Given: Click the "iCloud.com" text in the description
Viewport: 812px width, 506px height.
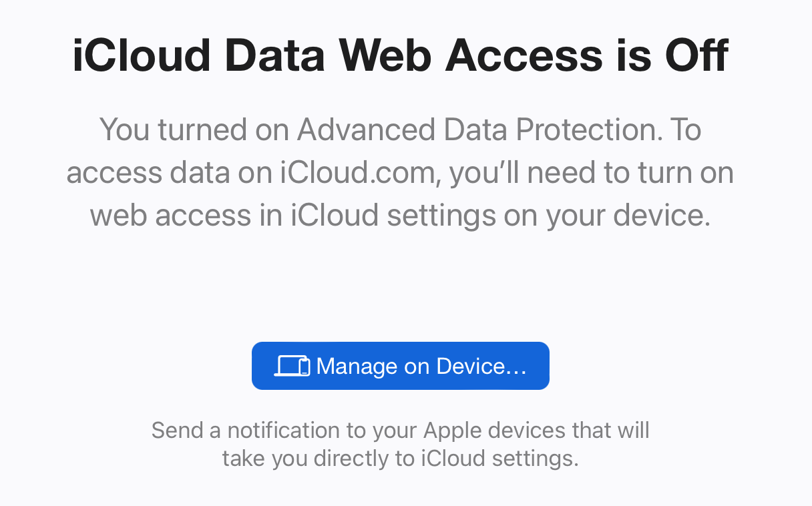Looking at the screenshot, I should [x=361, y=173].
